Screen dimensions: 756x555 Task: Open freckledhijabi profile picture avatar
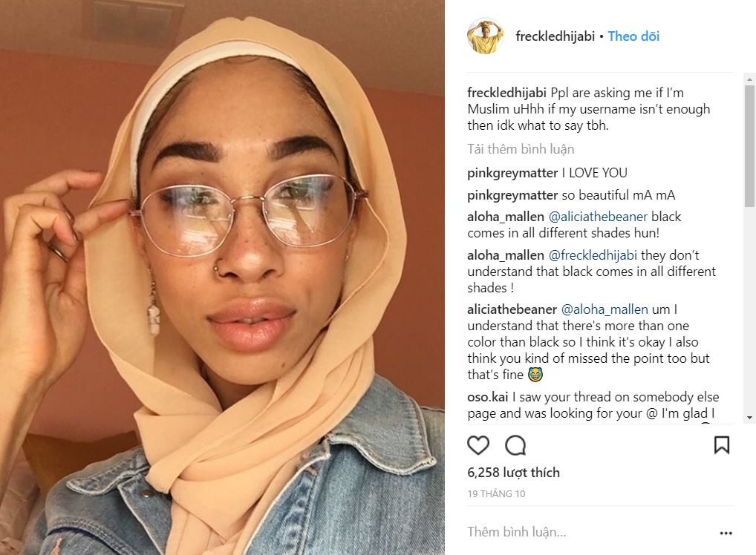pyautogui.click(x=486, y=36)
